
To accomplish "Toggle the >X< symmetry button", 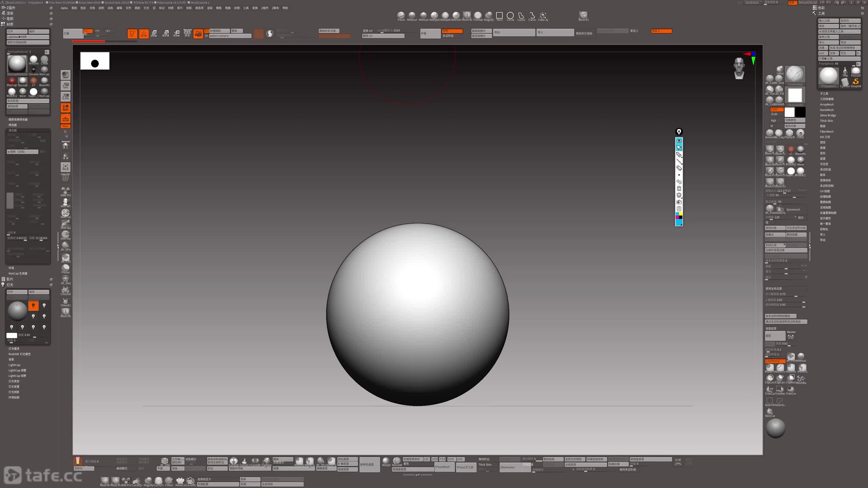I will click(x=87, y=31).
